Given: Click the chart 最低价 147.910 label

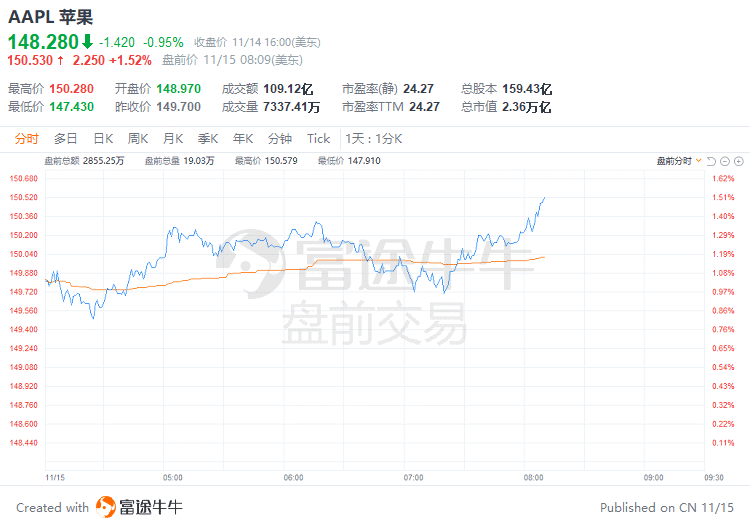Looking at the screenshot, I should [349, 161].
